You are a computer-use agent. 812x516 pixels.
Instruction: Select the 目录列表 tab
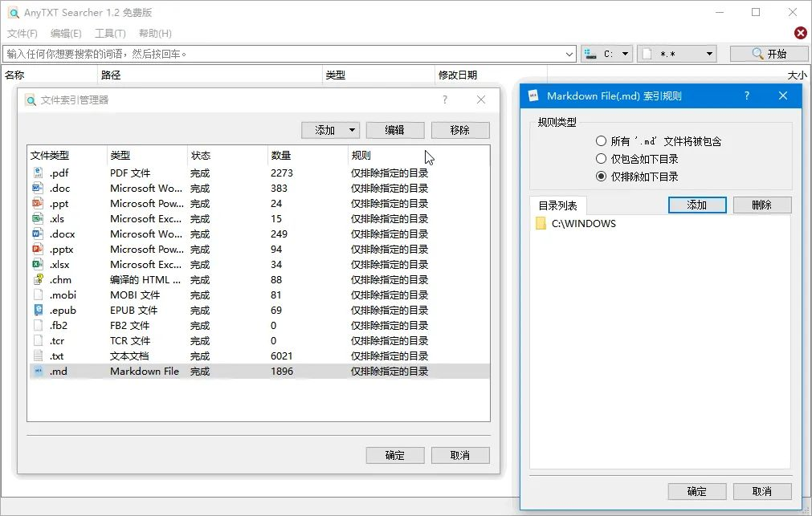(x=557, y=206)
